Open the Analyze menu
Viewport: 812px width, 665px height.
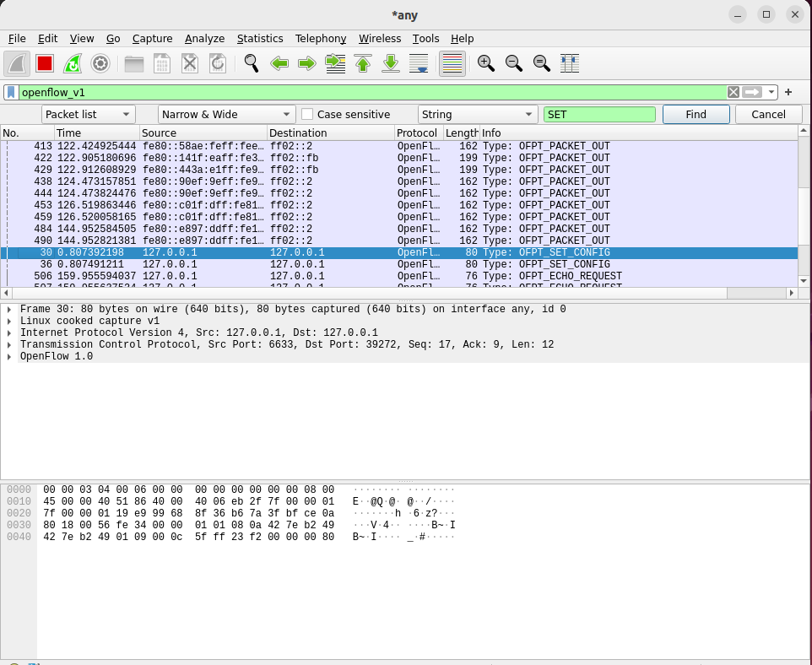tap(204, 39)
